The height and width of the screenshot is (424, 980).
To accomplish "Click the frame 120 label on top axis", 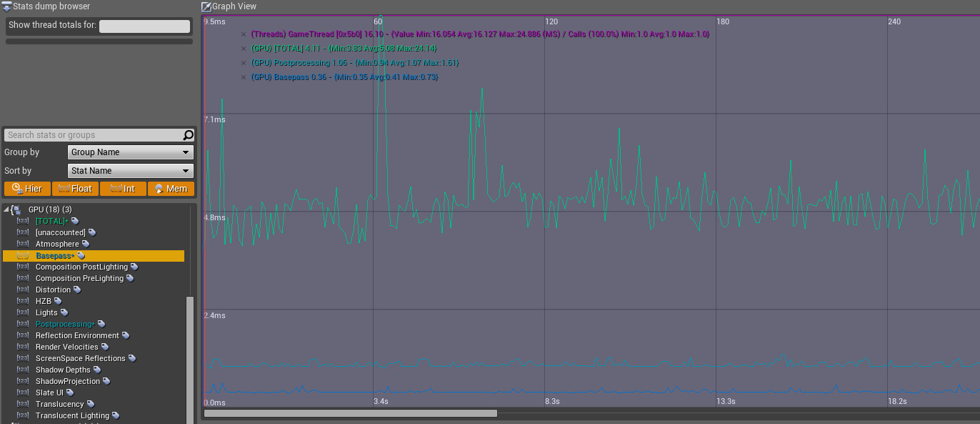I will click(551, 21).
